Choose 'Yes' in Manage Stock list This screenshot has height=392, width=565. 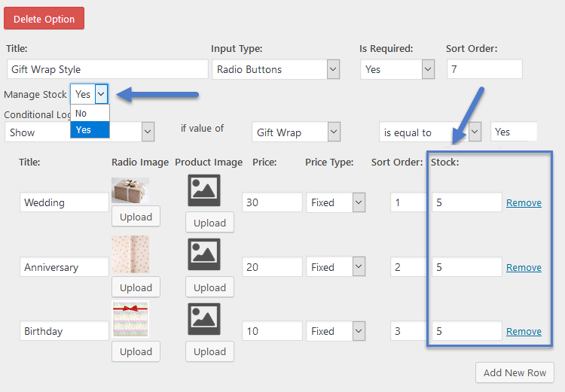pyautogui.click(x=90, y=129)
